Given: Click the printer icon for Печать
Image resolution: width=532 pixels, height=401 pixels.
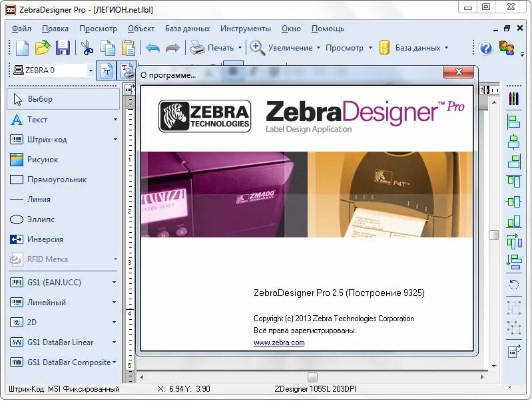Looking at the screenshot, I should pos(197,48).
